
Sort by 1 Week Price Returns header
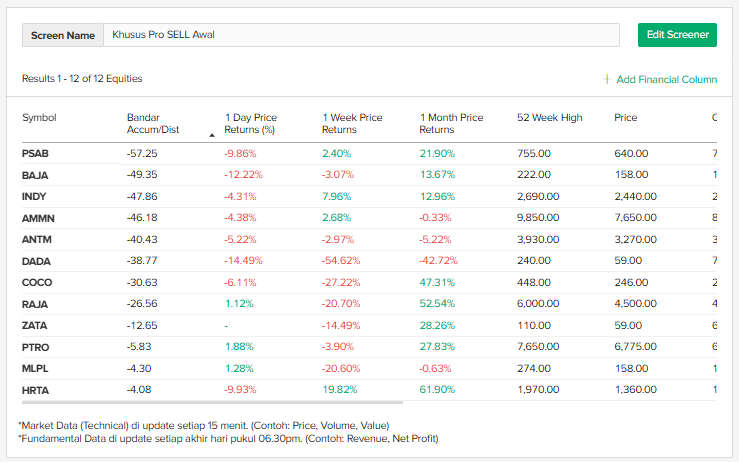pyautogui.click(x=352, y=123)
